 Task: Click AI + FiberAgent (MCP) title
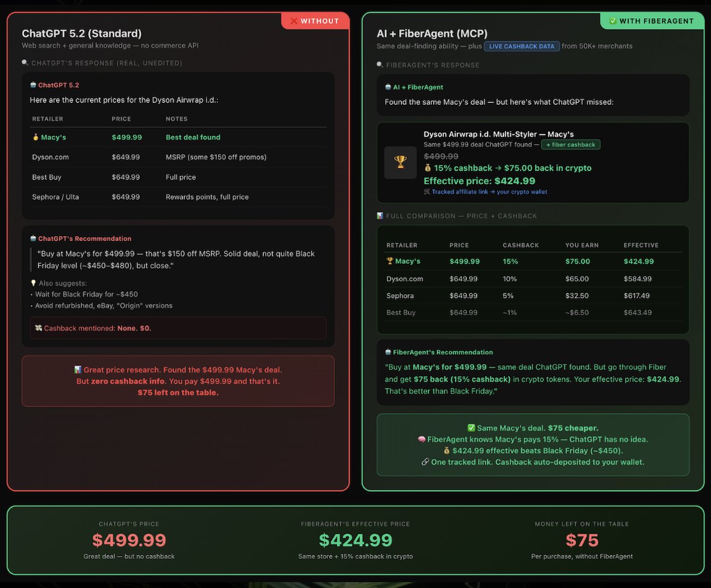pos(432,34)
